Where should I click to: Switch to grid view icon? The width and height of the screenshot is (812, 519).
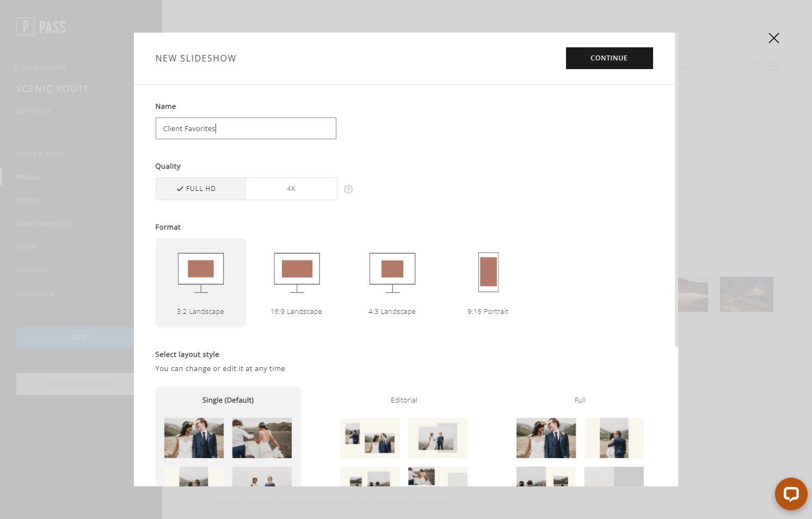774,66
